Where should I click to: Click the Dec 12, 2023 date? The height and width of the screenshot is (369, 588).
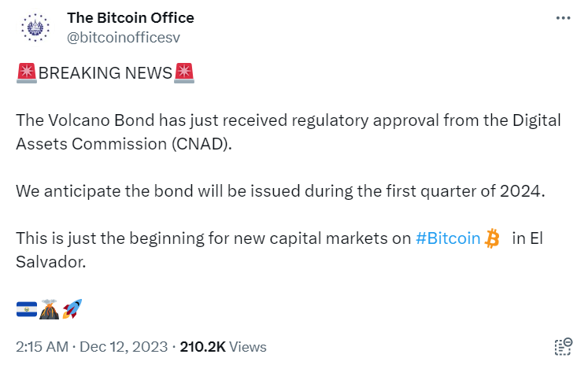pyautogui.click(x=124, y=347)
